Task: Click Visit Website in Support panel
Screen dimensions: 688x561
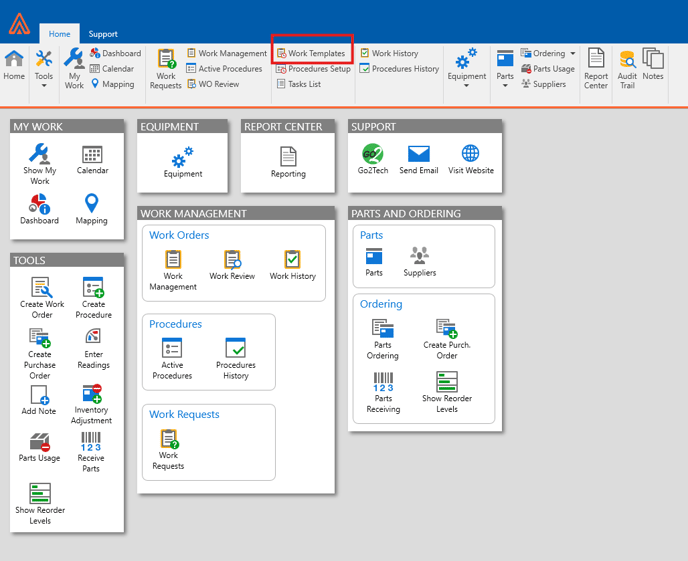Action: click(471, 159)
